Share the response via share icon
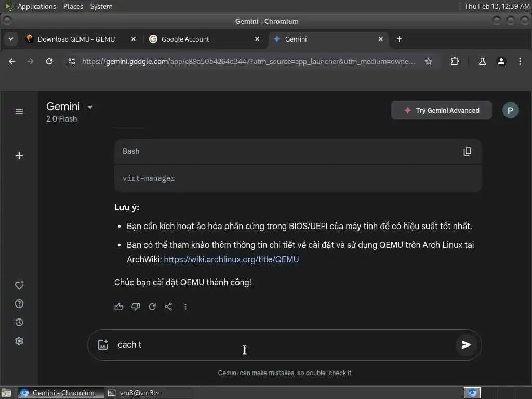The height and width of the screenshot is (399, 532). (169, 307)
